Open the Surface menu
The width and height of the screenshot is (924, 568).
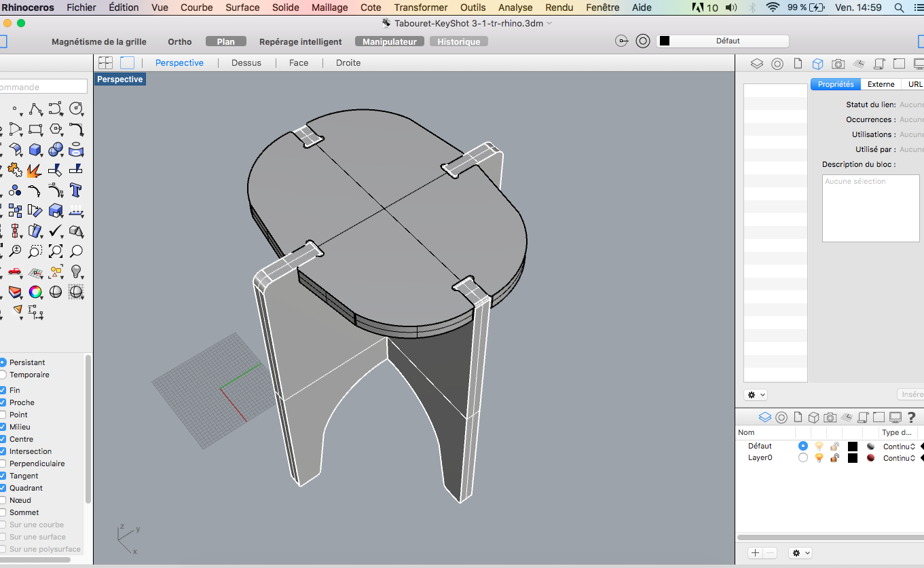point(242,7)
